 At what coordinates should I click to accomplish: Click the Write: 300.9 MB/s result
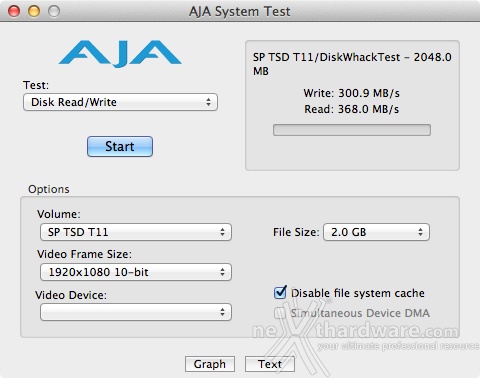(352, 93)
